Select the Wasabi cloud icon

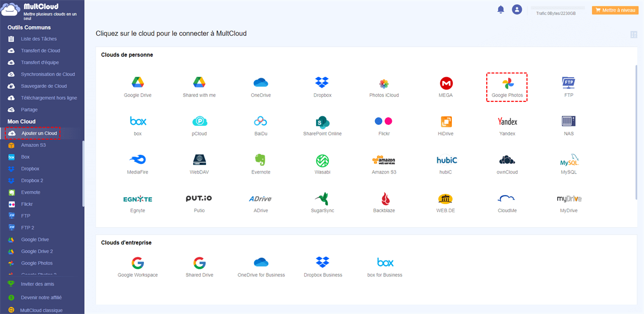click(322, 160)
